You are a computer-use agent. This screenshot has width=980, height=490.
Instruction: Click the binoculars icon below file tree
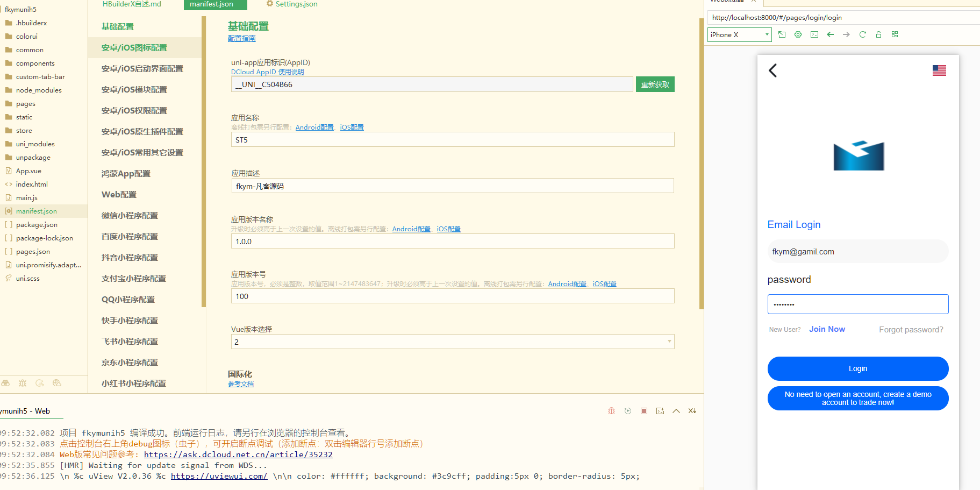point(6,383)
